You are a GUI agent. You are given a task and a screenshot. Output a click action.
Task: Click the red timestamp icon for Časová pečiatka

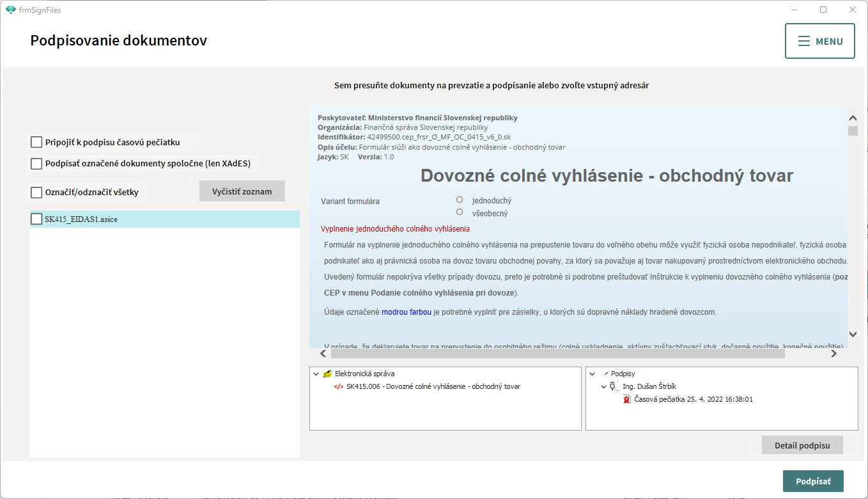tap(627, 399)
